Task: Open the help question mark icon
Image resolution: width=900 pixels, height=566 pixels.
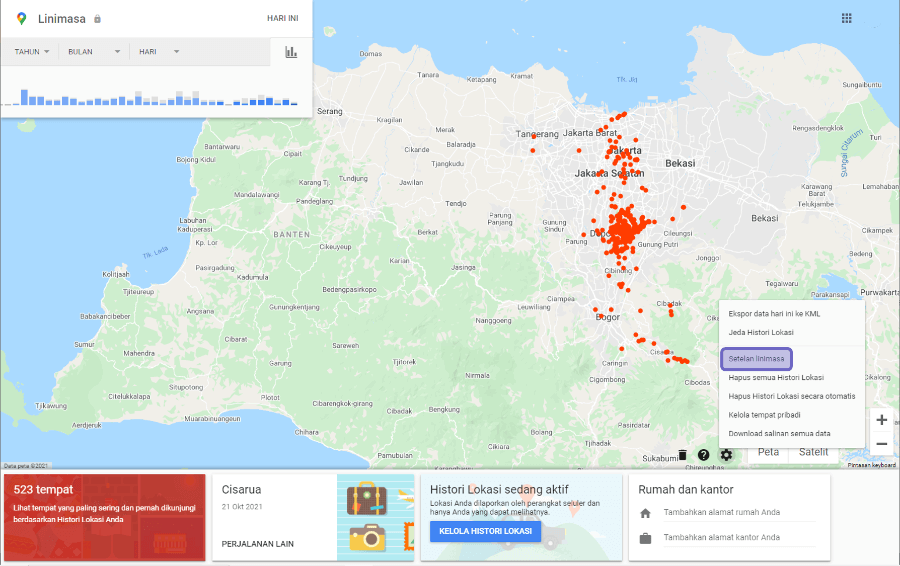Action: coord(703,455)
